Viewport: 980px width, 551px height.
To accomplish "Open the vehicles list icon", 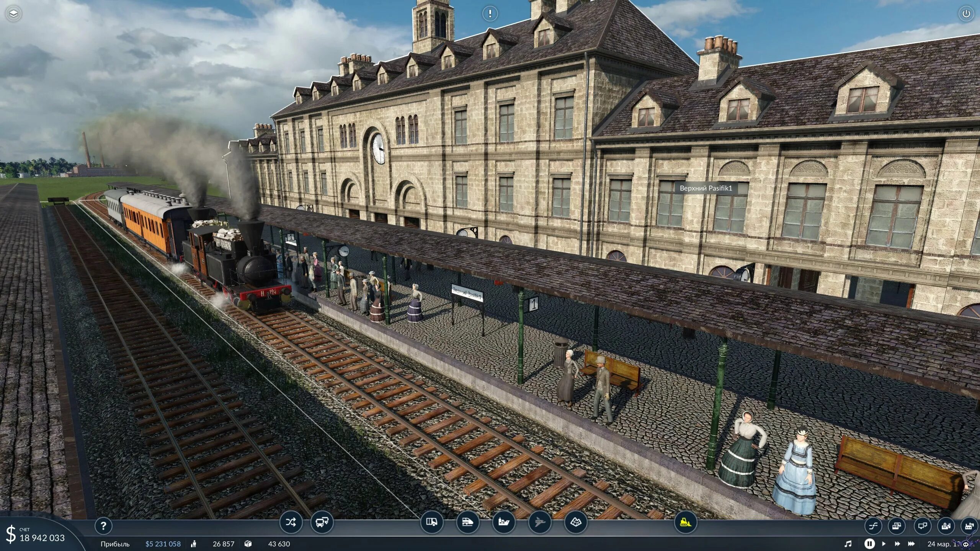I will point(898,526).
